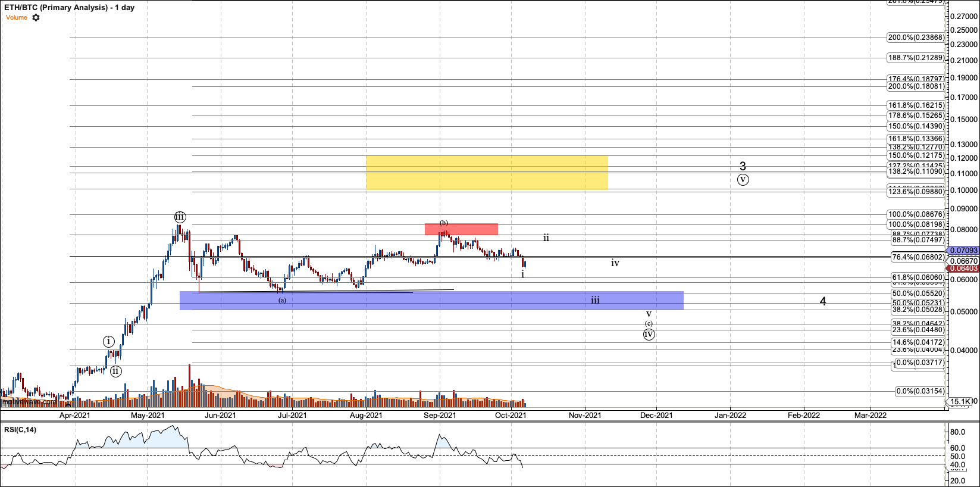Click Oct-2021 on the time axis
The height and width of the screenshot is (487, 980).
coord(511,416)
